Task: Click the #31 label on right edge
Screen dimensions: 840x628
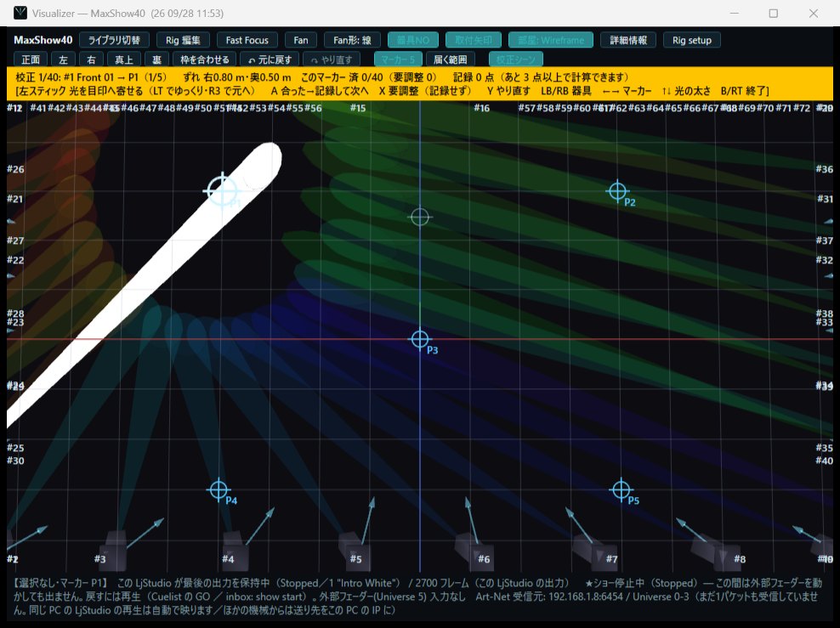Action: (x=825, y=199)
